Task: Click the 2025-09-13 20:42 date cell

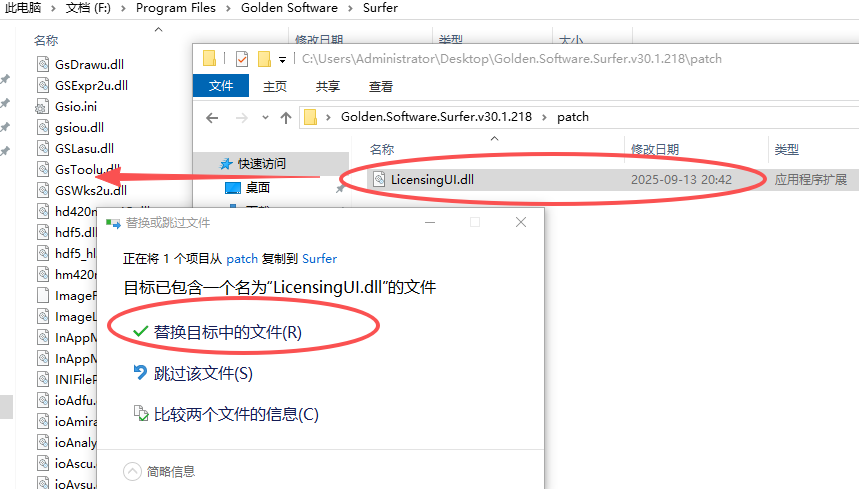Action: click(681, 180)
